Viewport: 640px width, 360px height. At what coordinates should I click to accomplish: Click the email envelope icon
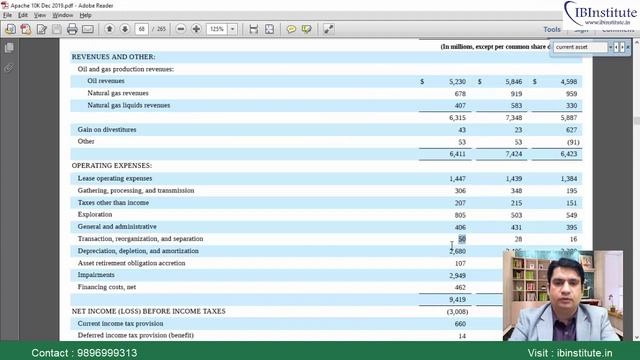click(x=88, y=29)
